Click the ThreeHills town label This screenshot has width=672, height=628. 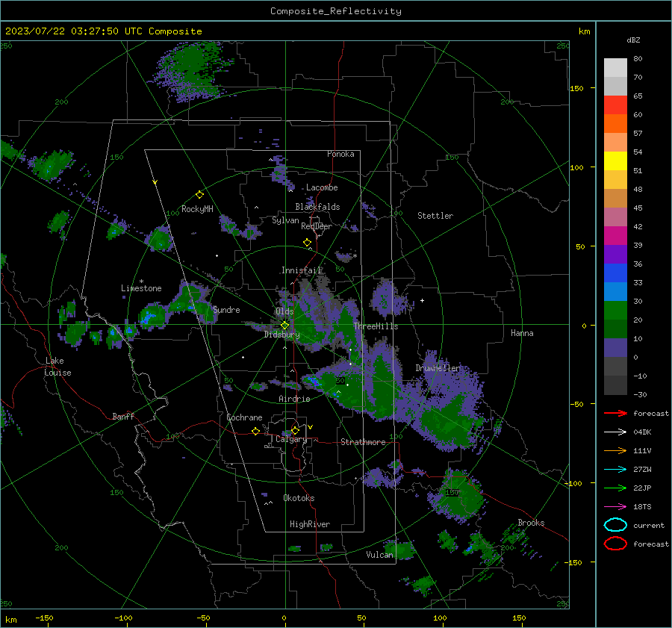coord(376,326)
